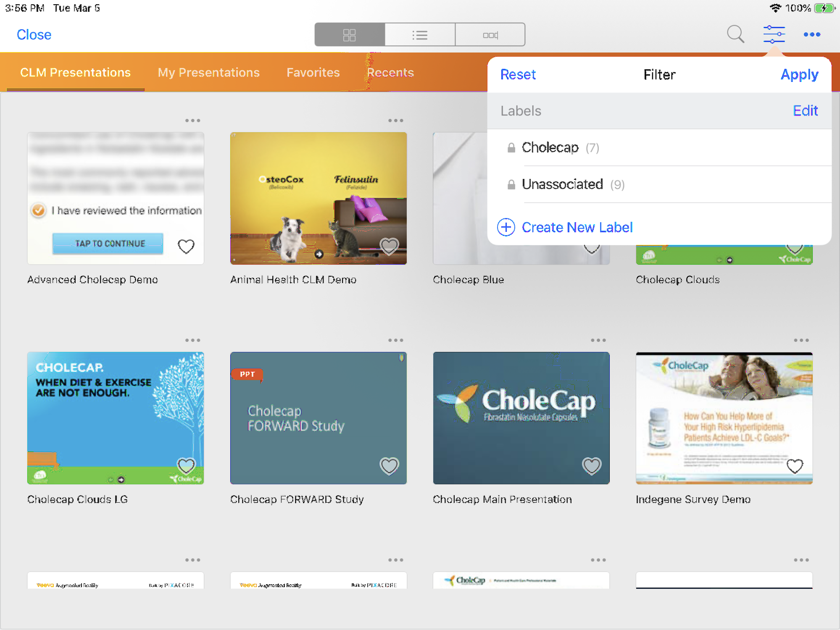Toggle favorite heart on Indegene Survey Demo
Image resolution: width=840 pixels, height=630 pixels.
click(794, 466)
